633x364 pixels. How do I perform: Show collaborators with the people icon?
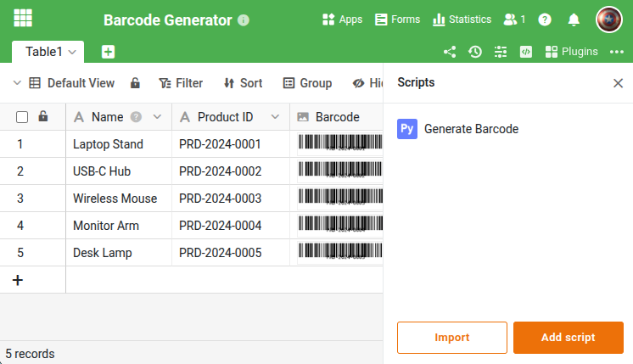[514, 20]
